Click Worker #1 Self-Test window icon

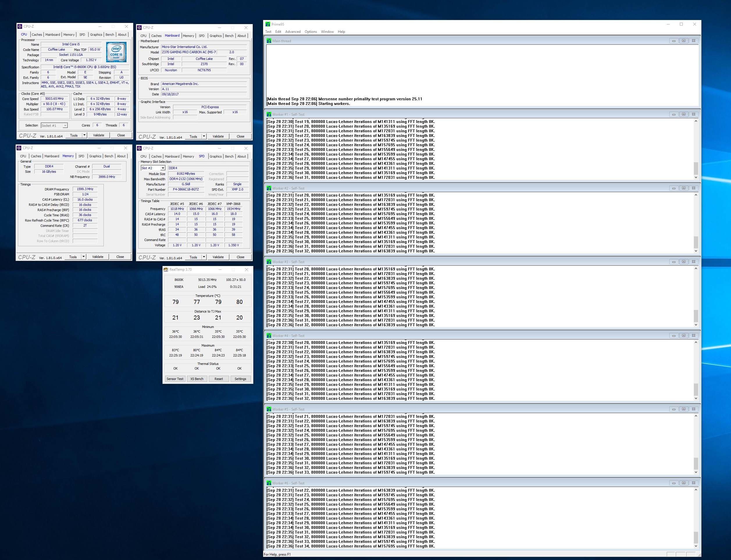[269, 114]
